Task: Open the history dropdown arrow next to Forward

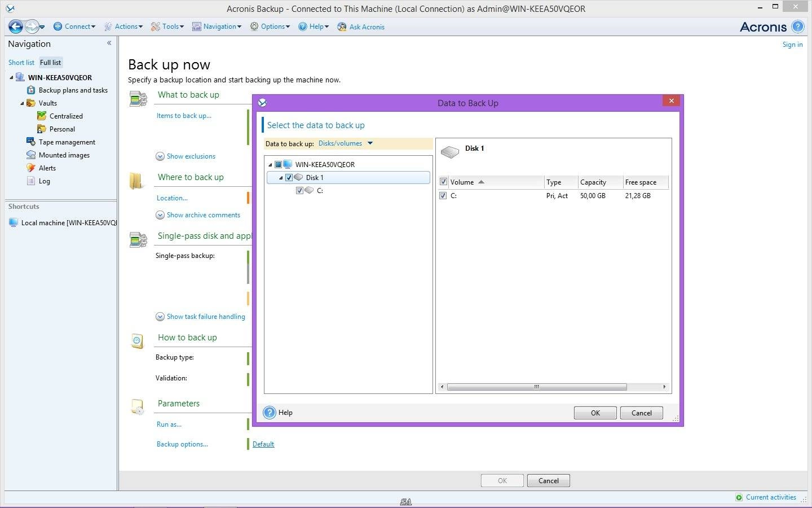Action: click(x=42, y=27)
